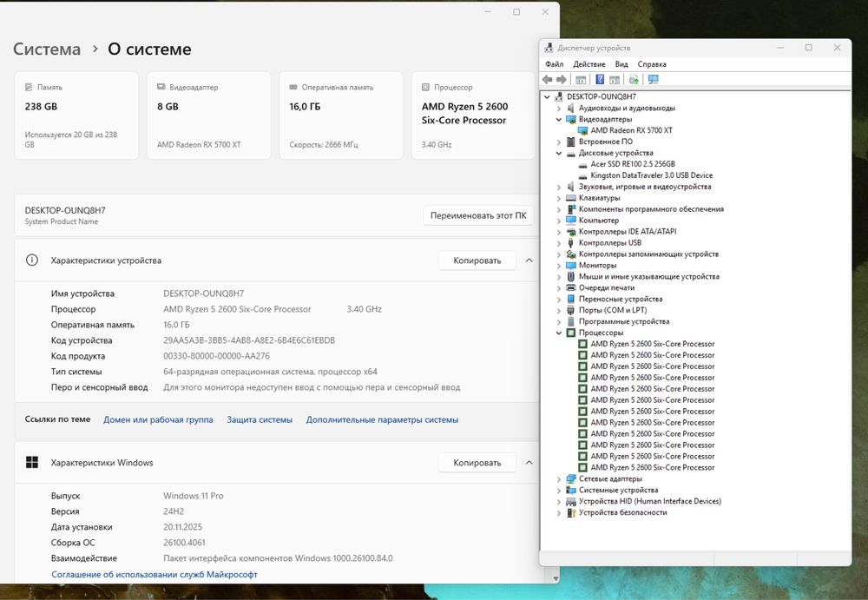This screenshot has width=868, height=600.
Task: Click the printer icon beside Очереди печати
Action: tap(571, 287)
